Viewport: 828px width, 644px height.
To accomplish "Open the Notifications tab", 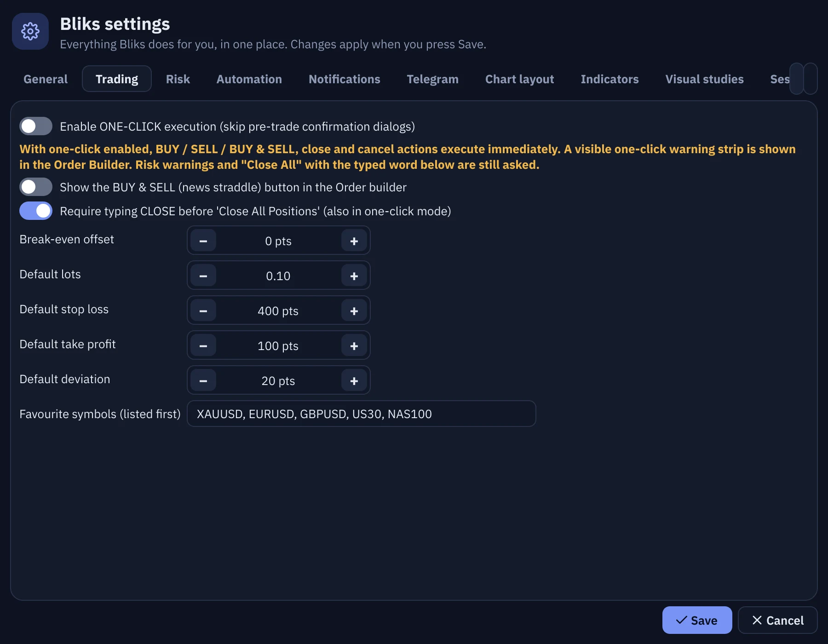I will (345, 79).
